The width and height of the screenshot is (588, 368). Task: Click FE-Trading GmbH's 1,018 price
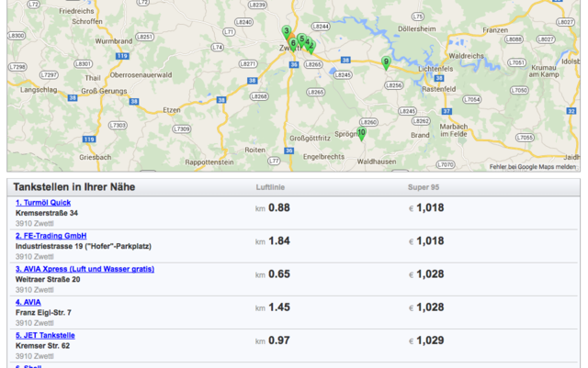tap(430, 241)
